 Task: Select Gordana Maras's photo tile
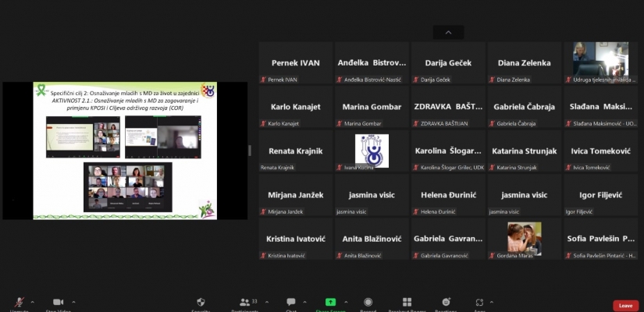(x=525, y=238)
